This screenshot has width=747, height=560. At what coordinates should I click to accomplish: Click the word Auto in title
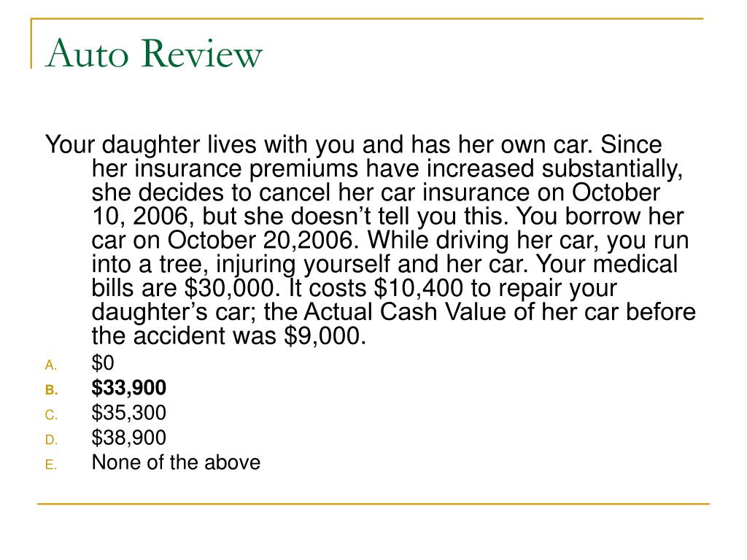tap(88, 53)
